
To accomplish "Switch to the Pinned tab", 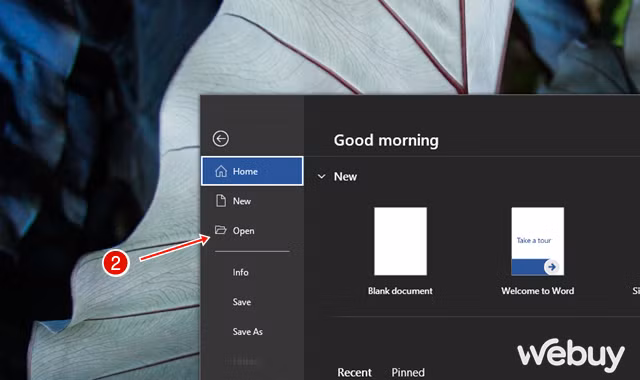I will pyautogui.click(x=408, y=372).
